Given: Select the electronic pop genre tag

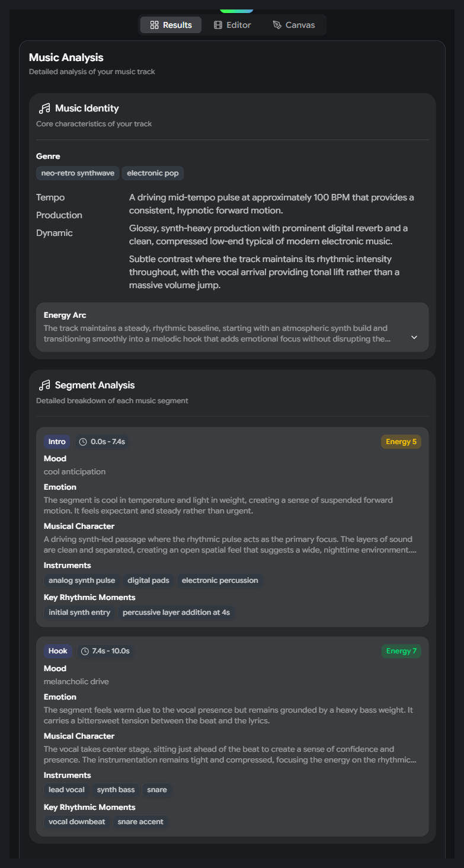Looking at the screenshot, I should (153, 173).
